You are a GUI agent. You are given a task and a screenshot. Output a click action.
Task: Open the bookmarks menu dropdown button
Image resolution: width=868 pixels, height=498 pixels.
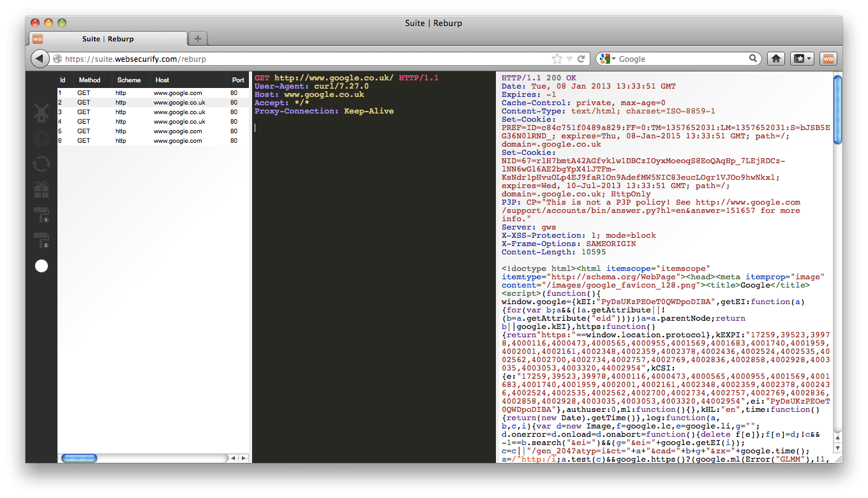802,59
